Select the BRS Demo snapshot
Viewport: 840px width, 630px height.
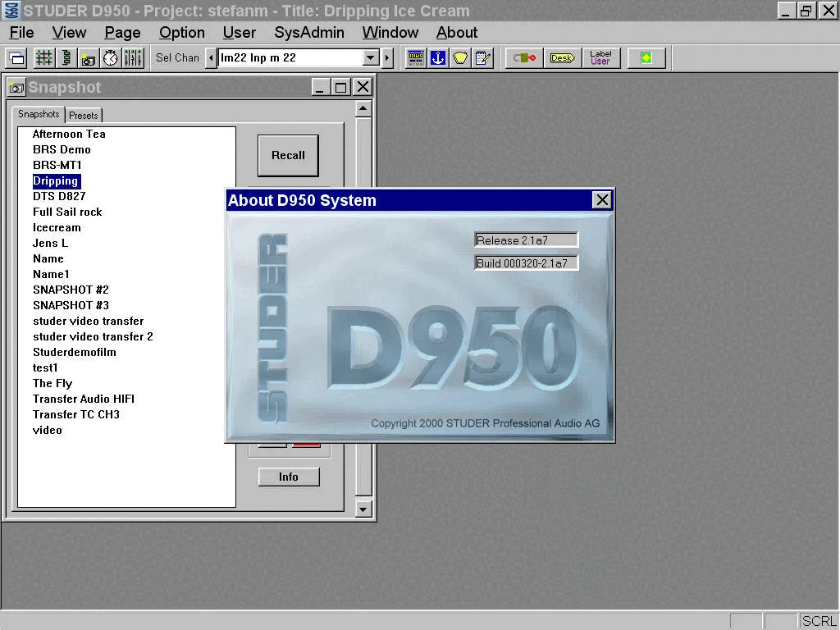tap(62, 149)
